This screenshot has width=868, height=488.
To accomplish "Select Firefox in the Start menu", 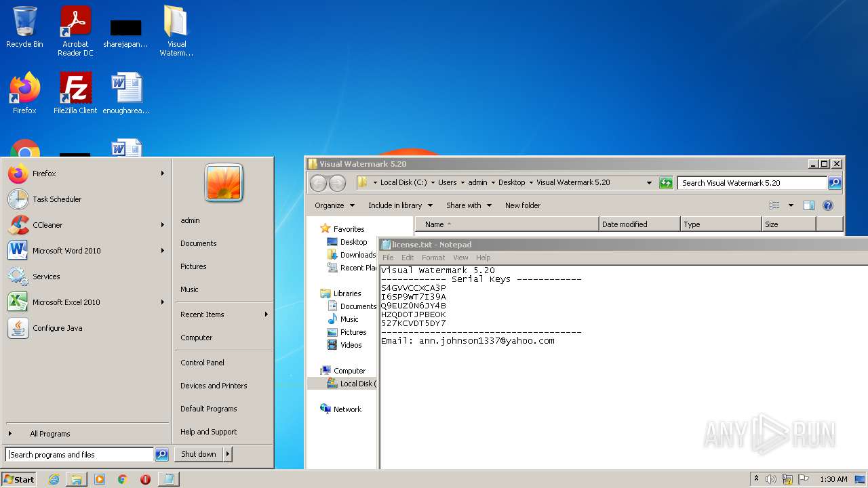I will (x=87, y=174).
